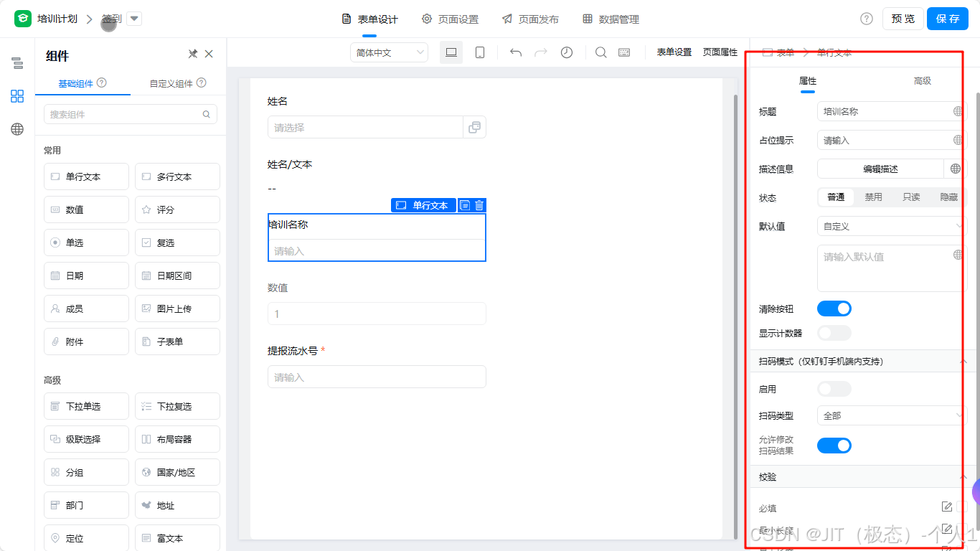Set status to 普通
This screenshot has width=980, height=551.
(x=836, y=197)
